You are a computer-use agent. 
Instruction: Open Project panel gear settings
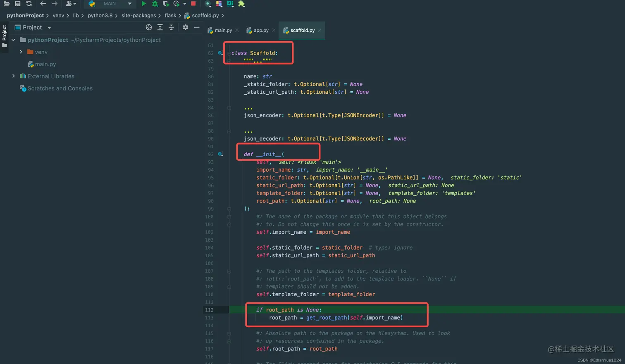185,27
